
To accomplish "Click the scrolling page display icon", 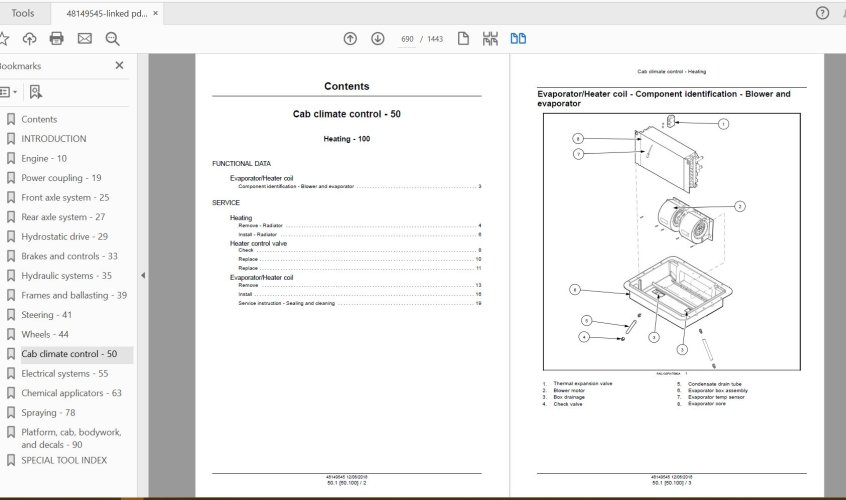I will click(x=490, y=38).
